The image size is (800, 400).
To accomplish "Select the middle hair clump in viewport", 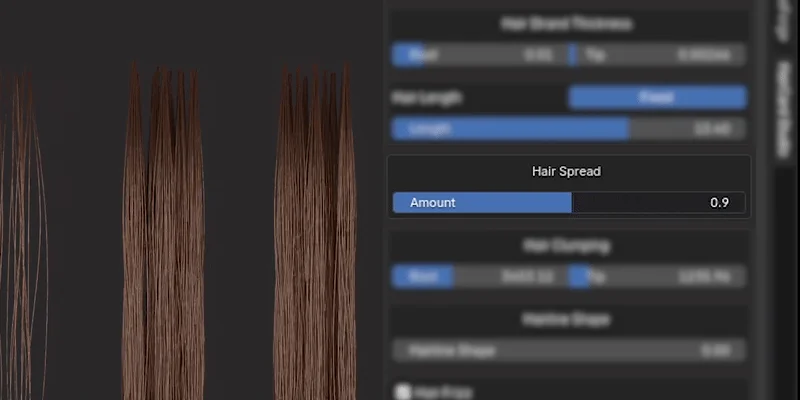I will pos(163,240).
